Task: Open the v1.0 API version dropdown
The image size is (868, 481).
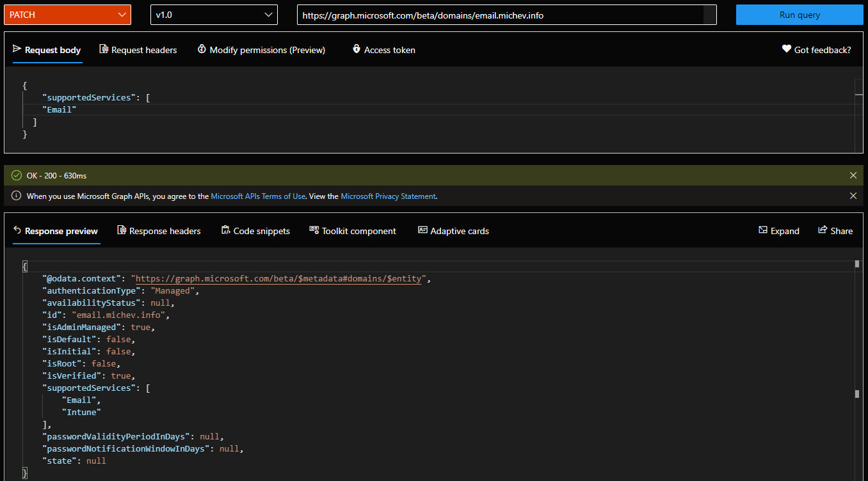Action: [x=214, y=15]
